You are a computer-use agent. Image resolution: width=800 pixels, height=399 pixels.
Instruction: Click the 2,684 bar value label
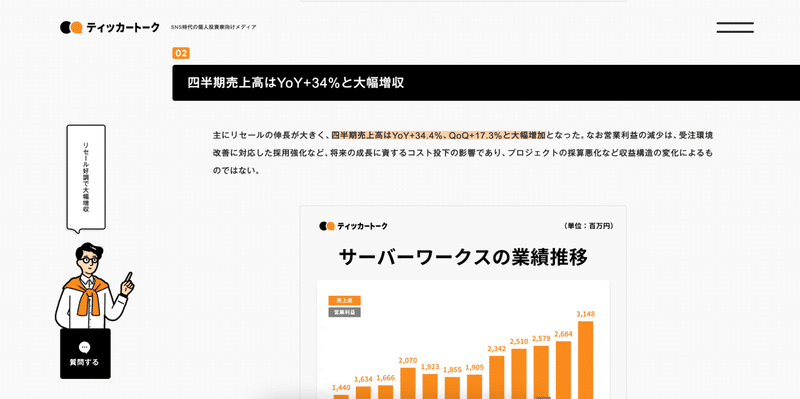(x=563, y=334)
